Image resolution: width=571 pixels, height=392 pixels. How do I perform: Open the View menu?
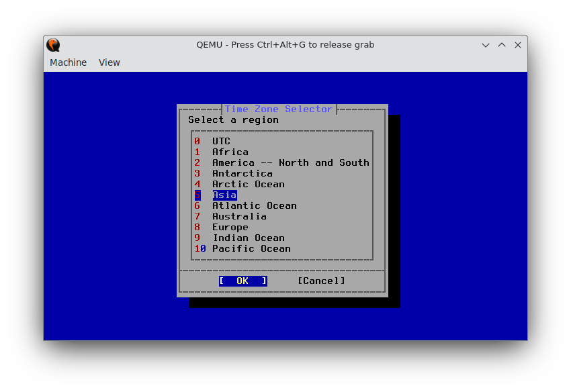[109, 62]
